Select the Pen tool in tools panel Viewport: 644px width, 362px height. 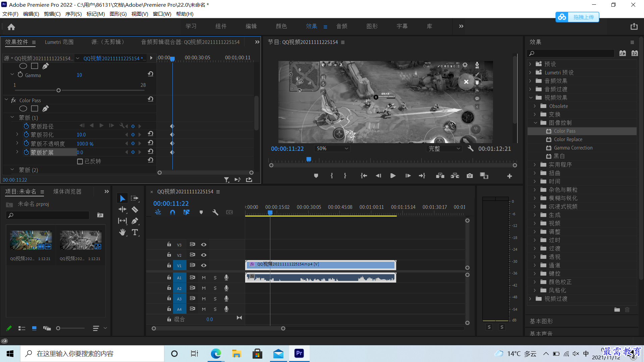pos(135,221)
